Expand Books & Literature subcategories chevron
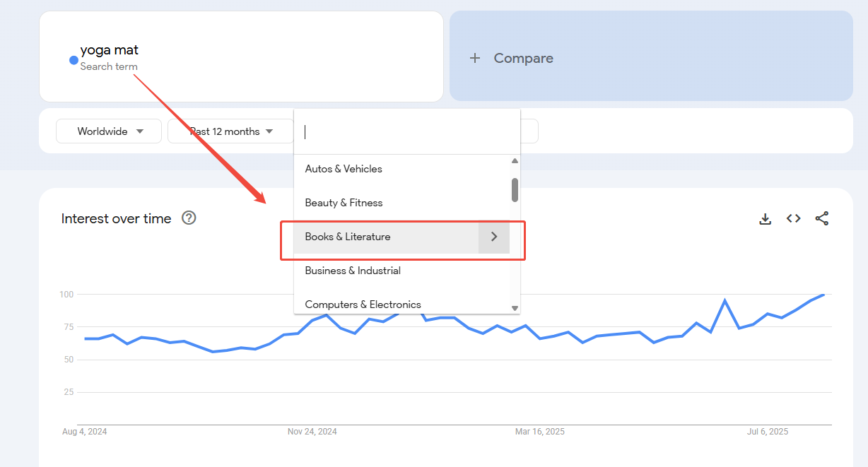This screenshot has height=467, width=868. pyautogui.click(x=494, y=237)
